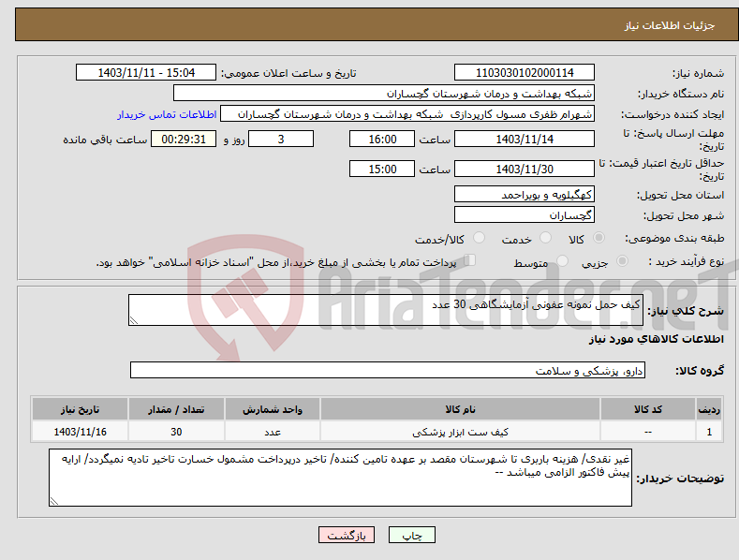Click the شرح کلی نیاز text area
This screenshot has height=560, width=739.
coord(386,310)
